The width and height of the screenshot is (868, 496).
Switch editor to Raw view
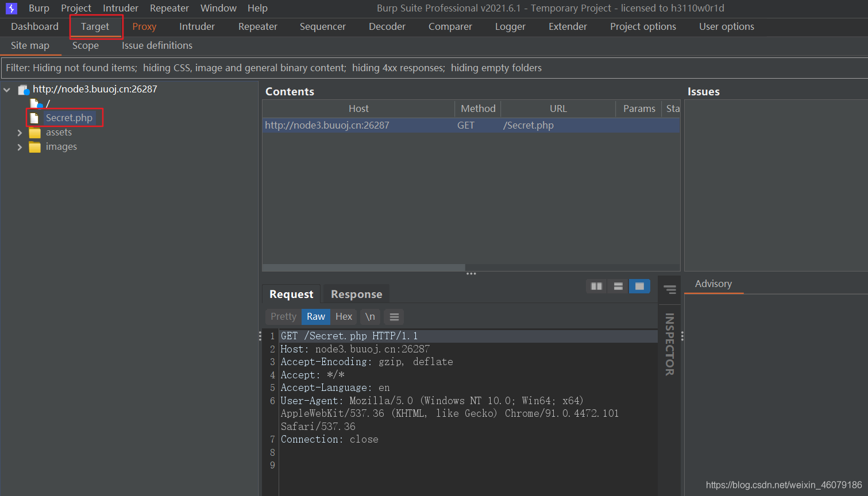[x=316, y=316]
